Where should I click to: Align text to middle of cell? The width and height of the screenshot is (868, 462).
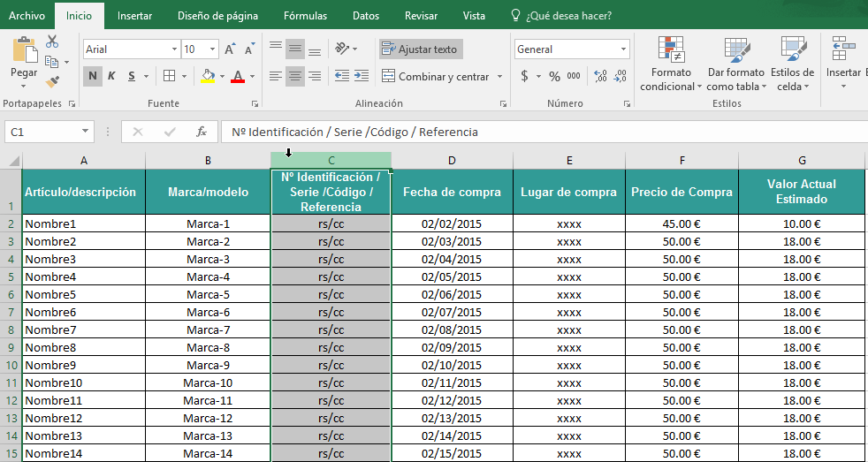coord(295,49)
